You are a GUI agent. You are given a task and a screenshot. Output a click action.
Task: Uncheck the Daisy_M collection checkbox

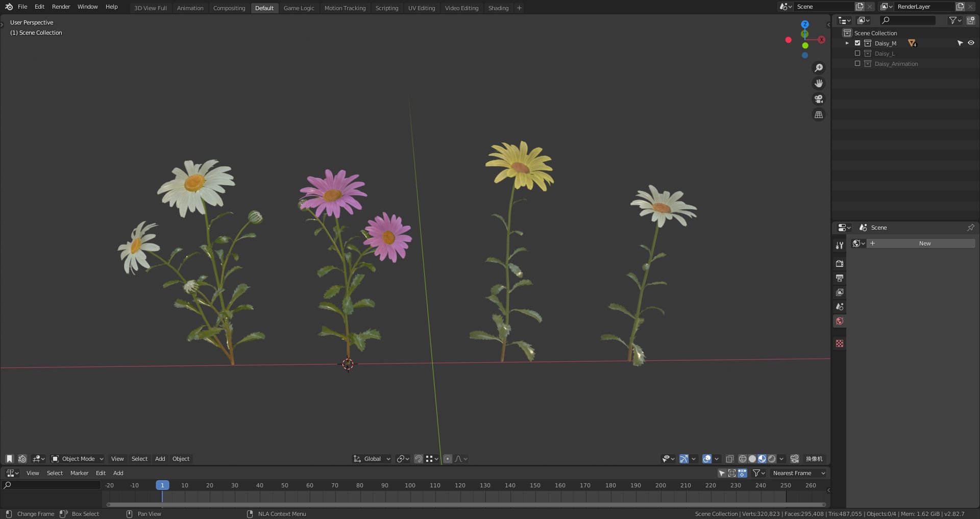click(857, 43)
